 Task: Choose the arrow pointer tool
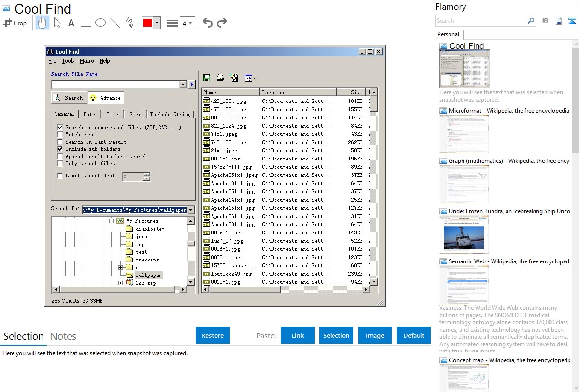pyautogui.click(x=58, y=23)
